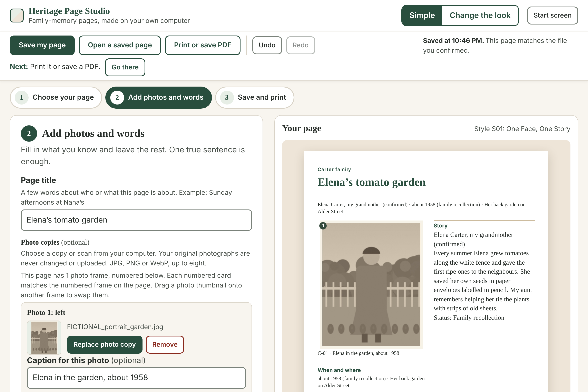Click the Go there button
Image resolution: width=588 pixels, height=392 pixels.
pyautogui.click(x=125, y=67)
